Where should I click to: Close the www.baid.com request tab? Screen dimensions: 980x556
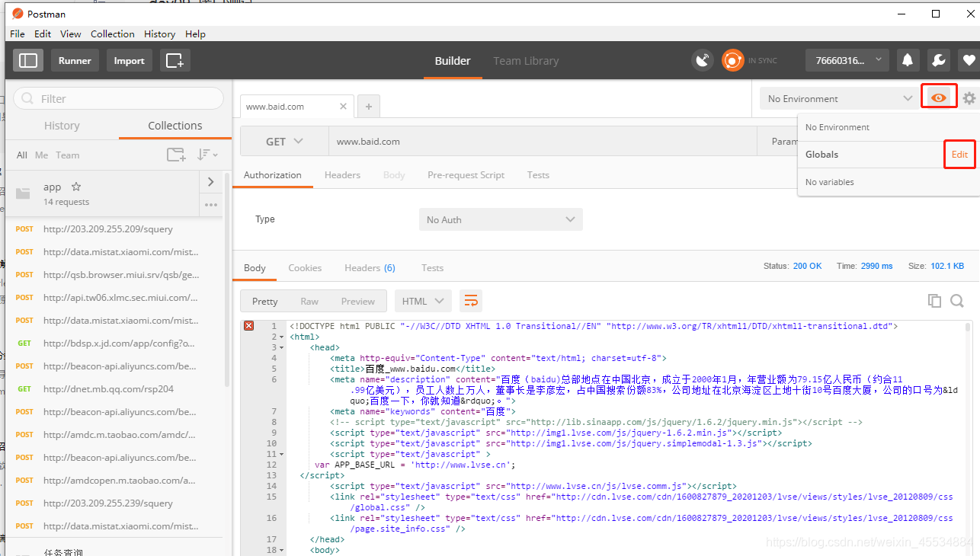(344, 107)
